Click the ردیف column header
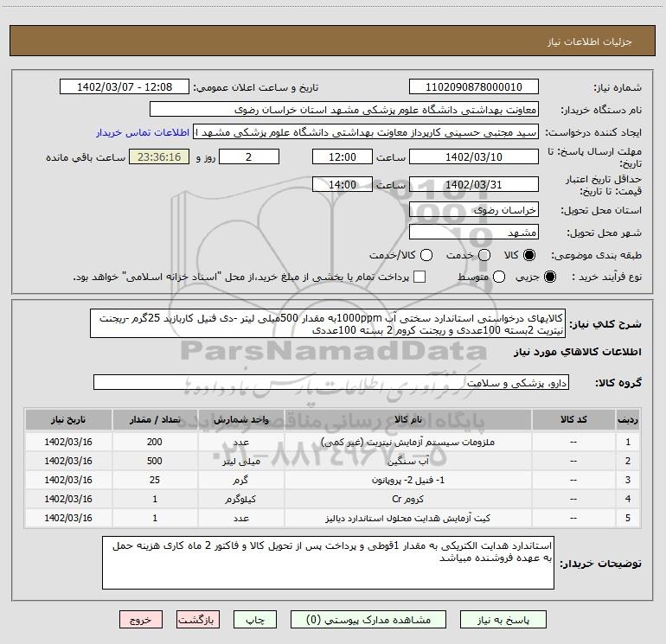 click(x=628, y=419)
